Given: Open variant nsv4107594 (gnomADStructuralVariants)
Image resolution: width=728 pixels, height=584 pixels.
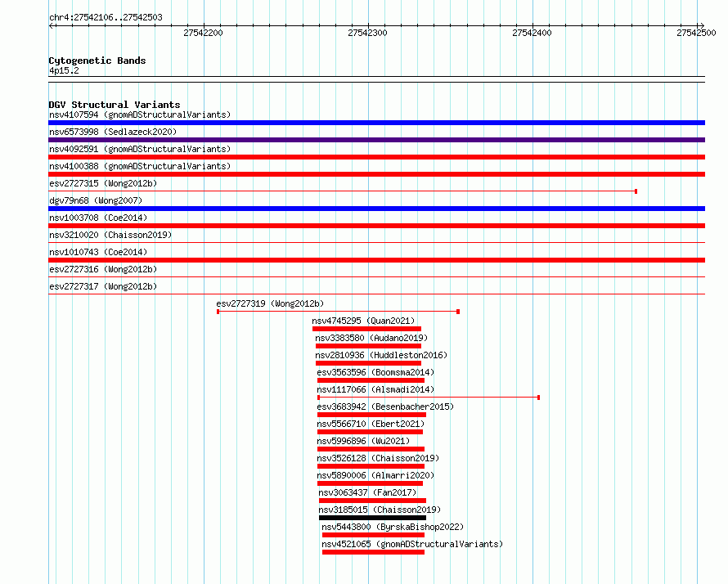Looking at the screenshot, I should (x=140, y=115).
